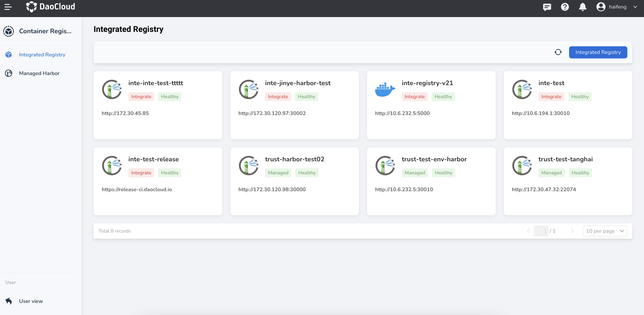Screen dimensions: 644x315
Task: Open the trust-harbor-test02 registry
Action: pos(295,159)
